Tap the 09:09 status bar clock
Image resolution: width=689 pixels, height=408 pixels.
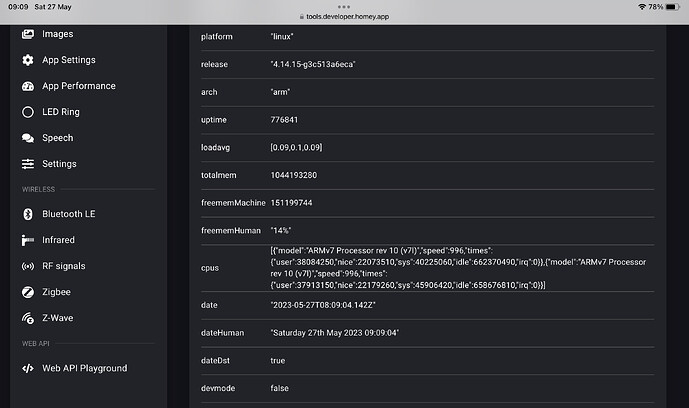(18, 7)
